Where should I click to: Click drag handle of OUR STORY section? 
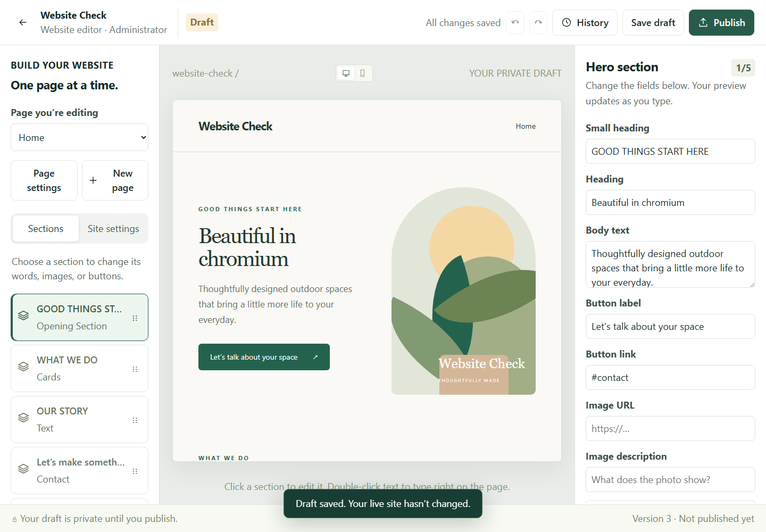tap(135, 420)
